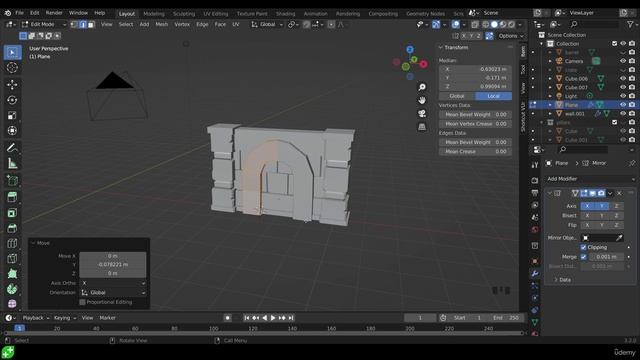Toggle Flip Y button
640x360 pixels.
(x=602, y=225)
